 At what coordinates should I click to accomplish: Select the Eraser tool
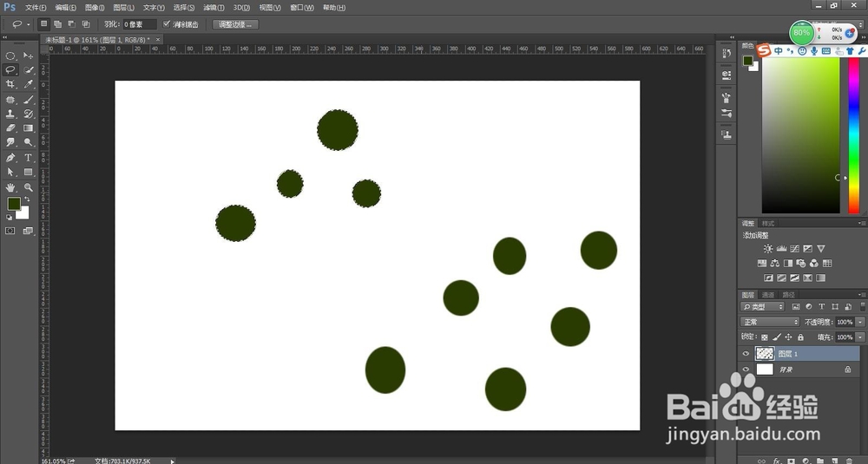tap(10, 127)
